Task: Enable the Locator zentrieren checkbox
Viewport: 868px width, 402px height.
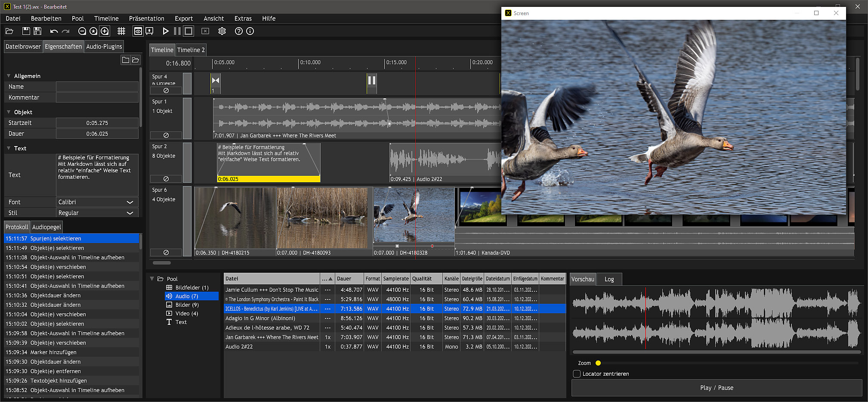Action: pyautogui.click(x=577, y=374)
